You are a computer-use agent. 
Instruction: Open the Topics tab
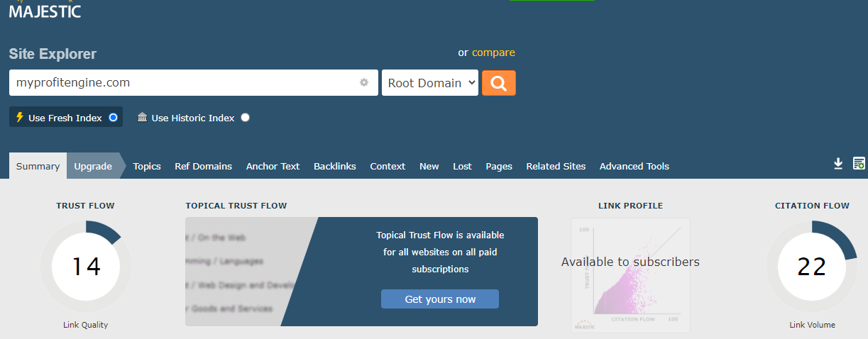[x=147, y=166]
